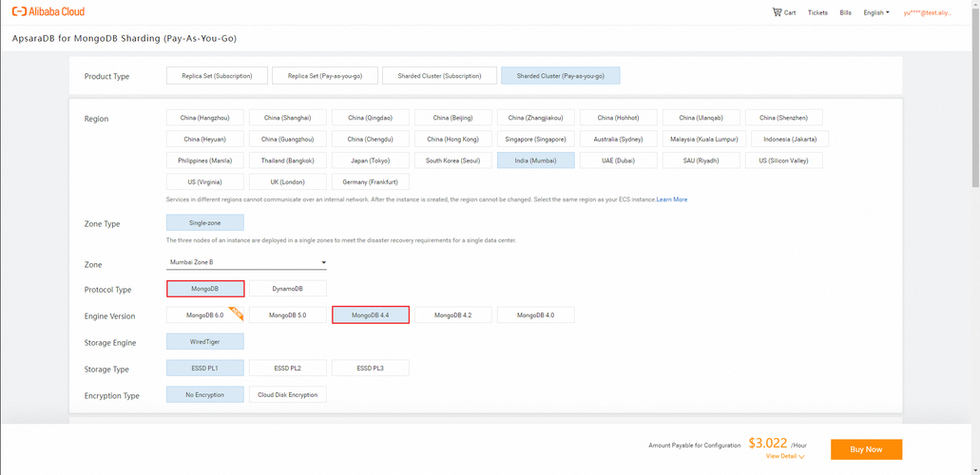Open the user account yu****@test menu
The width and height of the screenshot is (980, 475).
tap(928, 12)
